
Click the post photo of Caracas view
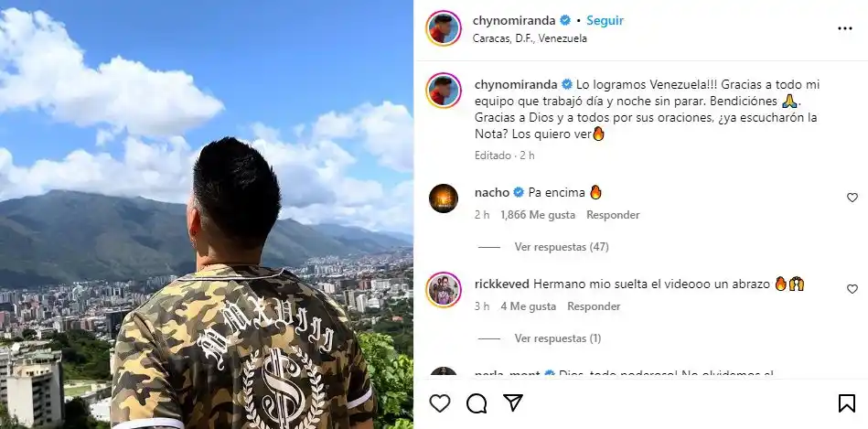[207, 214]
